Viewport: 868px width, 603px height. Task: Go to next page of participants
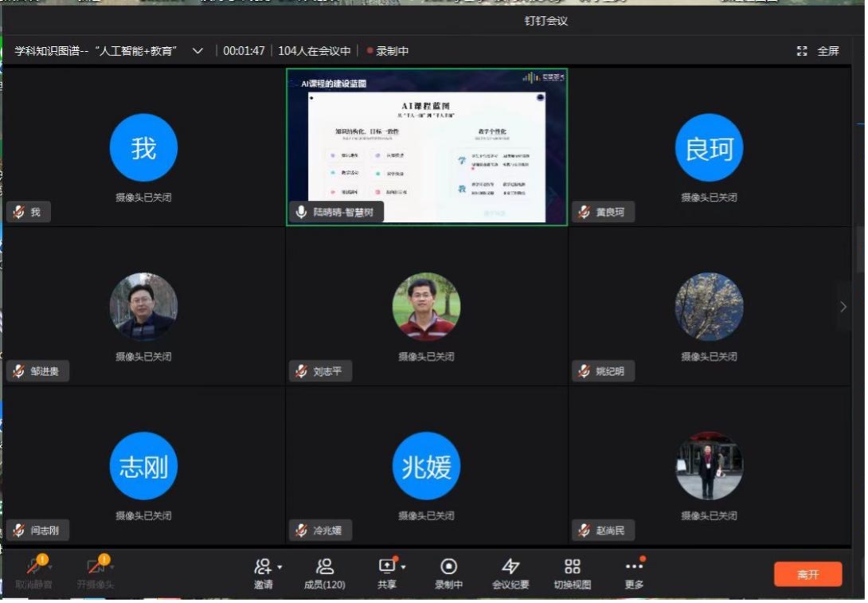843,307
